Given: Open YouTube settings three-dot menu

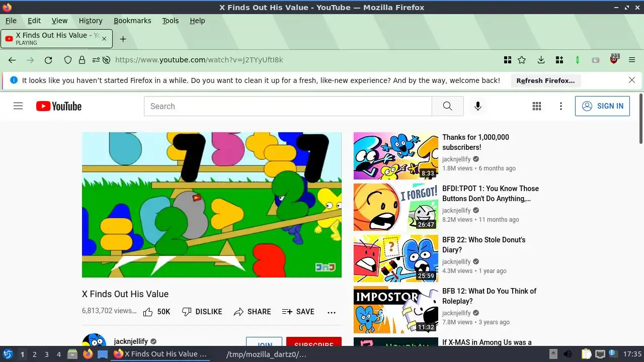Looking at the screenshot, I should click(561, 106).
